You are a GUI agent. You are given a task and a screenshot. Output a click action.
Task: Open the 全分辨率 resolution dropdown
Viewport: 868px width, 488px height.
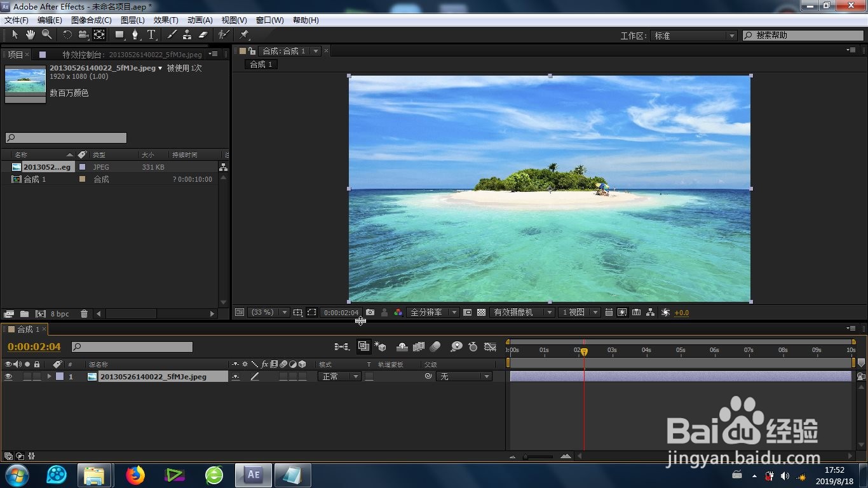tap(433, 313)
